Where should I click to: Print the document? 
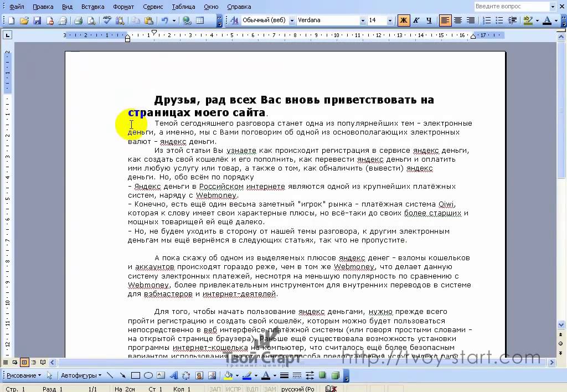(x=78, y=20)
